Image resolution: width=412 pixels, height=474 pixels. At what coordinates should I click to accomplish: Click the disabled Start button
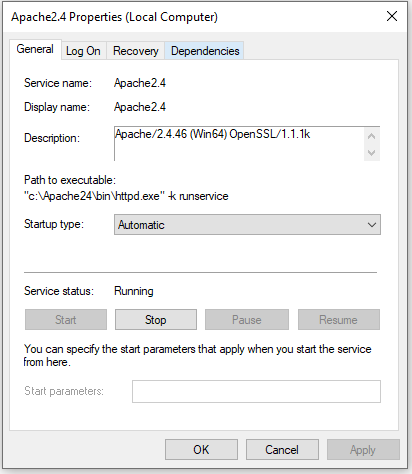(x=66, y=320)
